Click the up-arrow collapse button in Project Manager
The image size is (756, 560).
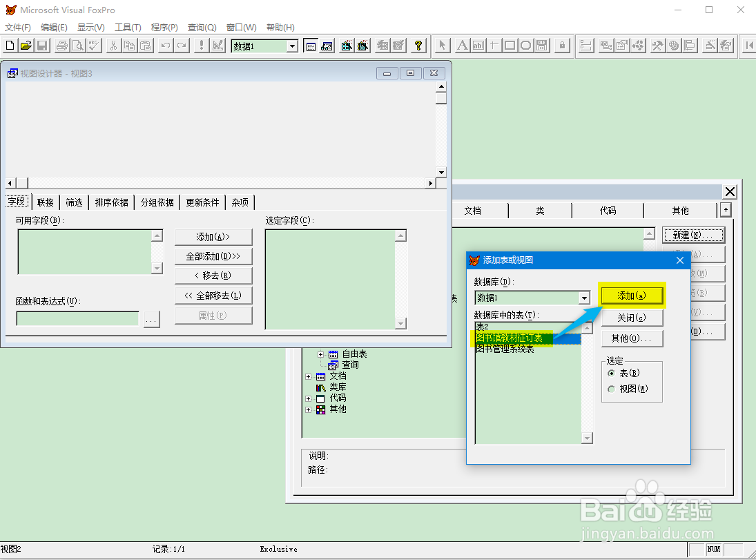[726, 211]
